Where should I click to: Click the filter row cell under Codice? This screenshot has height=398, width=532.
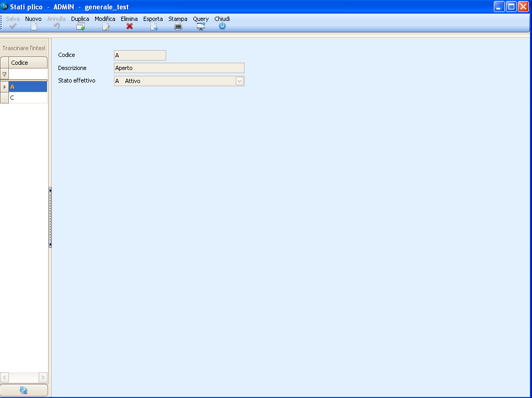(x=28, y=74)
